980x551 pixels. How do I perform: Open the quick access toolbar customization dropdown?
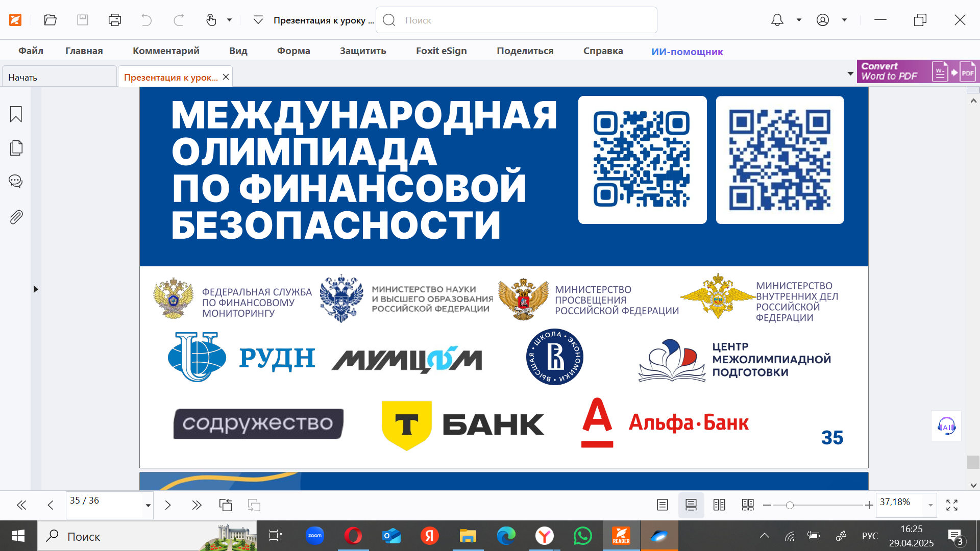258,20
